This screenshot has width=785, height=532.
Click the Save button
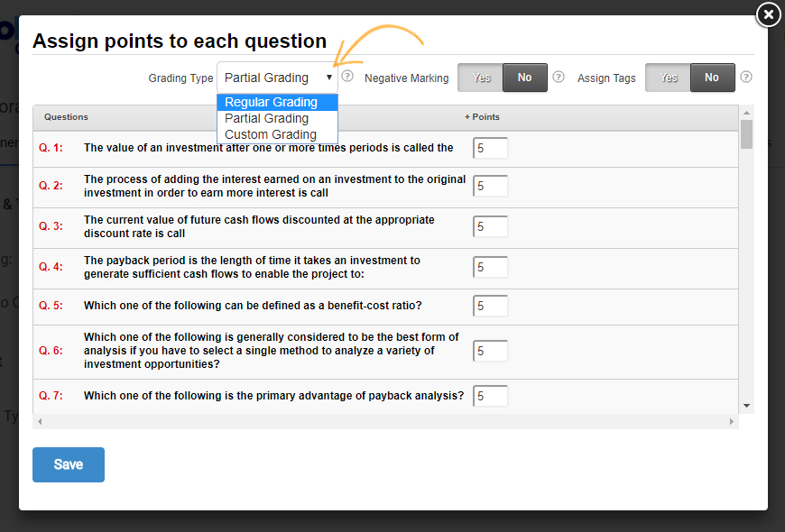[x=69, y=464]
